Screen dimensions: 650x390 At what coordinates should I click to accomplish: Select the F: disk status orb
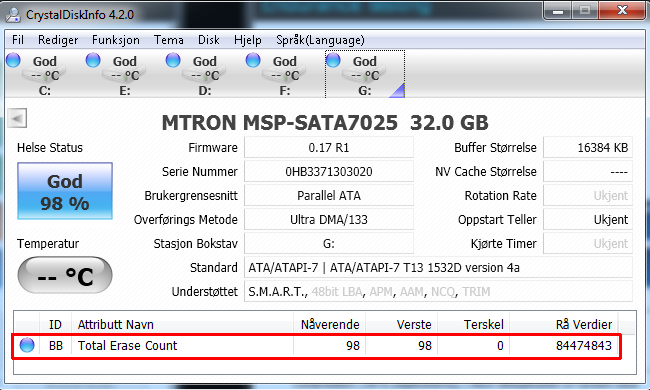coord(253,60)
